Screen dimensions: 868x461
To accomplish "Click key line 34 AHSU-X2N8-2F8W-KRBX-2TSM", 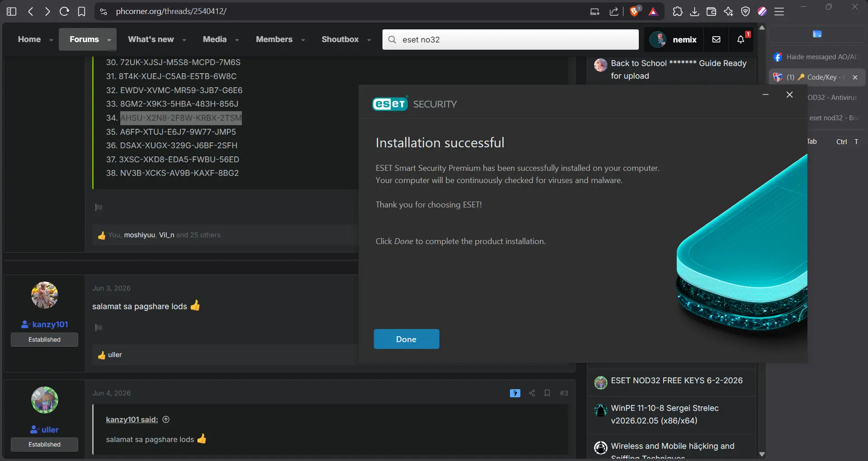I will coord(181,118).
